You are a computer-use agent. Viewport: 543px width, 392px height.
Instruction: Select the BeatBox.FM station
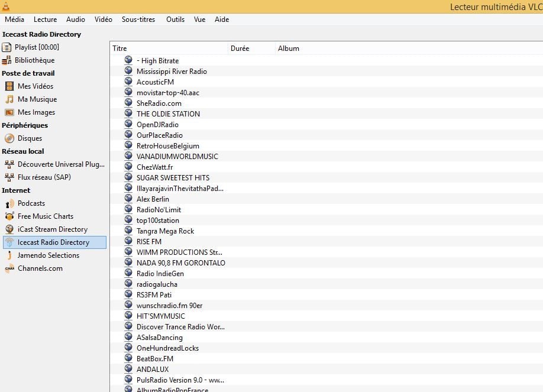point(155,359)
